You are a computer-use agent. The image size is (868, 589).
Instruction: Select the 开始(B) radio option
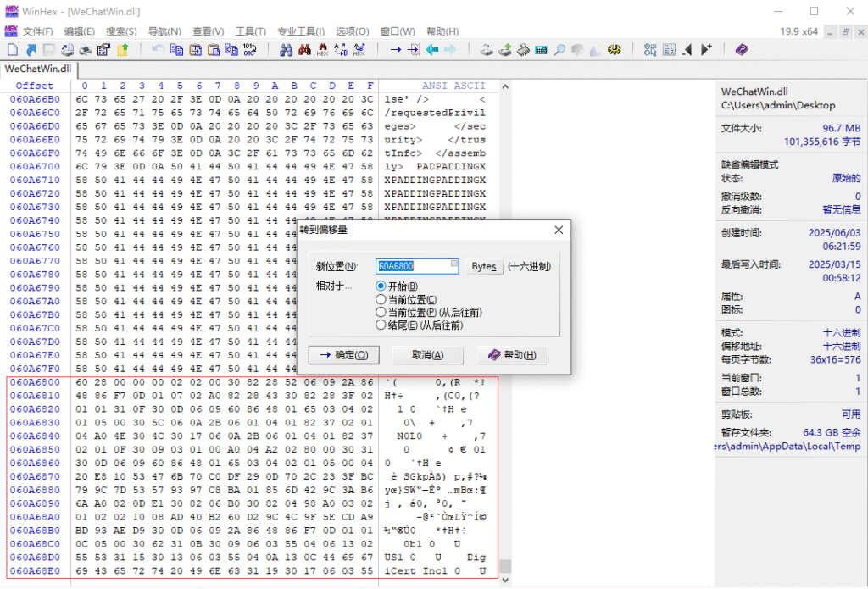(381, 286)
